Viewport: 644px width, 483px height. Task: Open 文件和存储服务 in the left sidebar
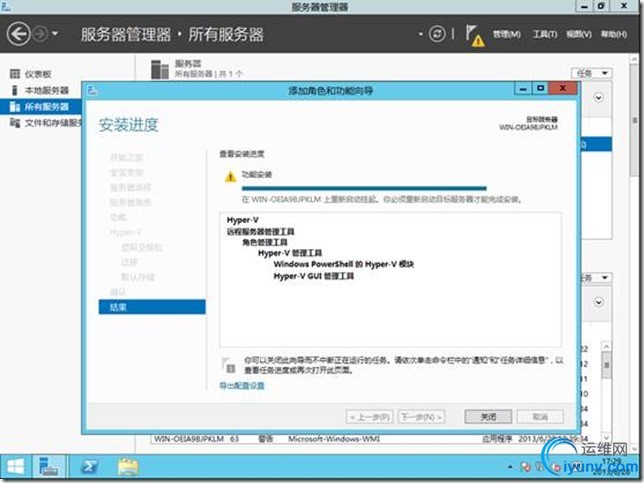click(53, 123)
